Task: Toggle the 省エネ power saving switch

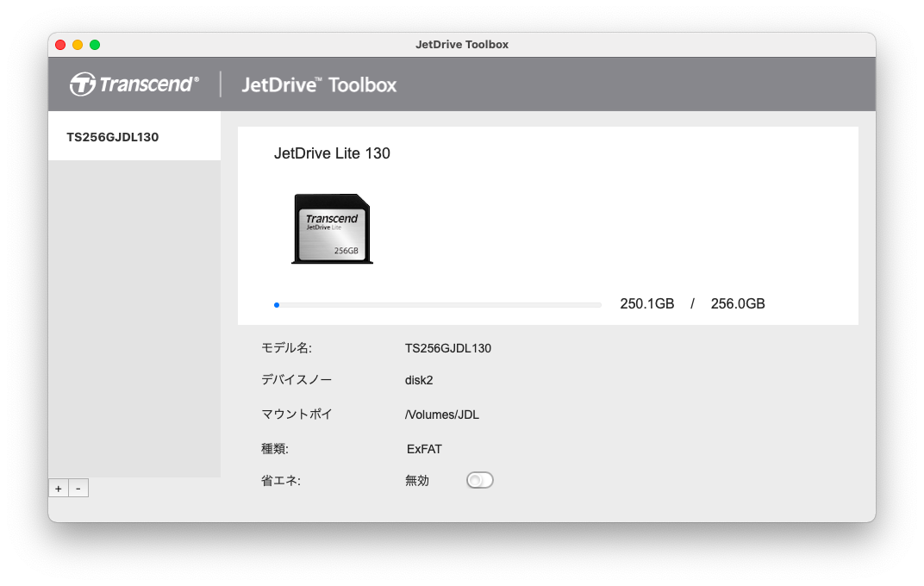Action: 480,481
